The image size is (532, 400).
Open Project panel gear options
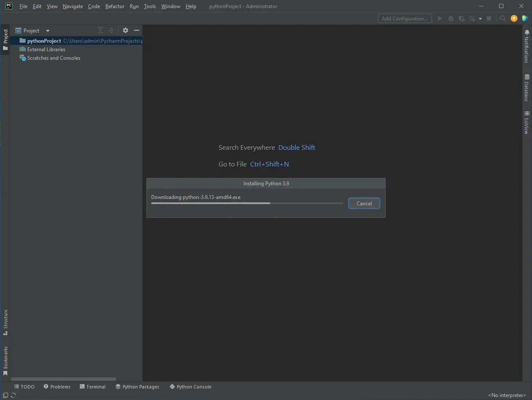point(125,30)
